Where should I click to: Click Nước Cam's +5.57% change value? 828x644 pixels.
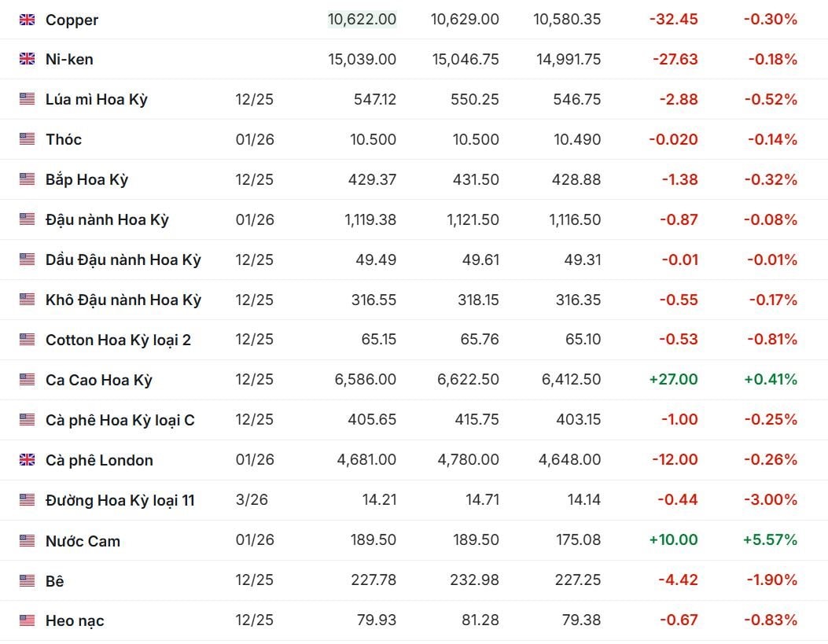[770, 539]
